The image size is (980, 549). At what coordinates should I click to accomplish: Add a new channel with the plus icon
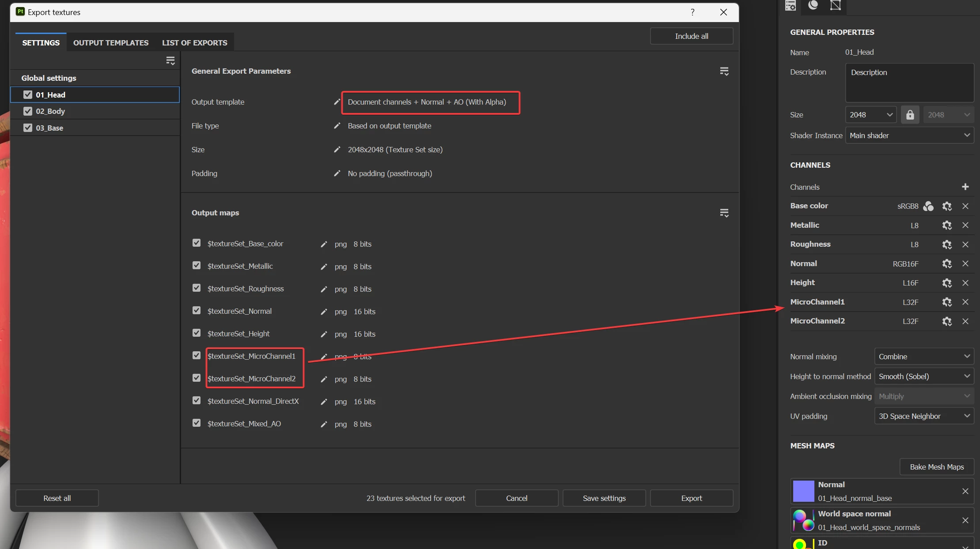[965, 187]
